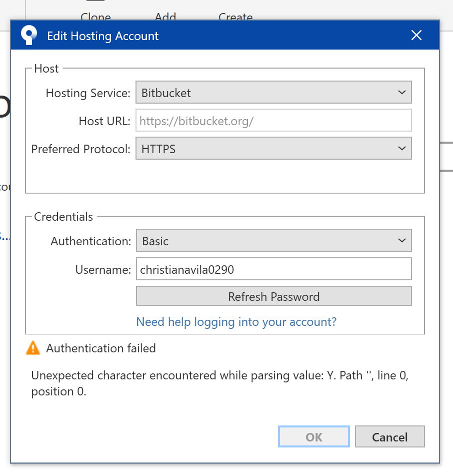Click the 'Edit Hosting Account' title text
The image size is (453, 476).
pos(103,36)
